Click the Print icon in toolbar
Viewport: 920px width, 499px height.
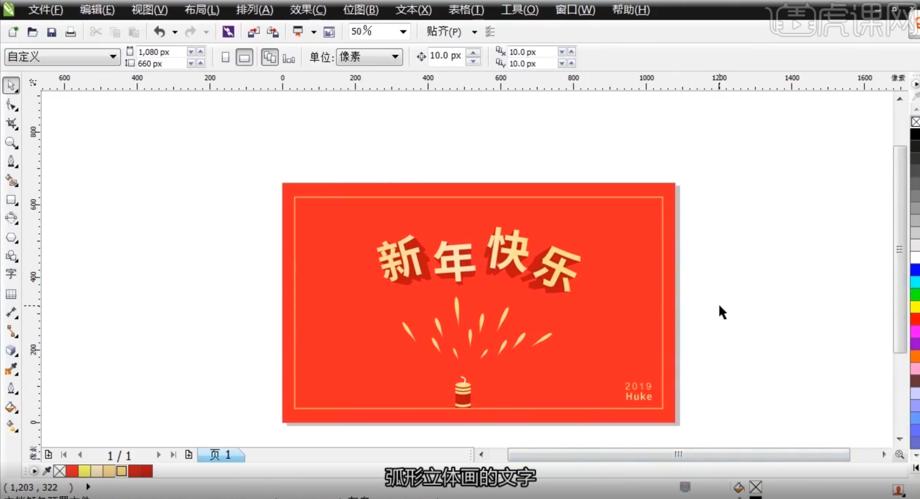tap(70, 32)
